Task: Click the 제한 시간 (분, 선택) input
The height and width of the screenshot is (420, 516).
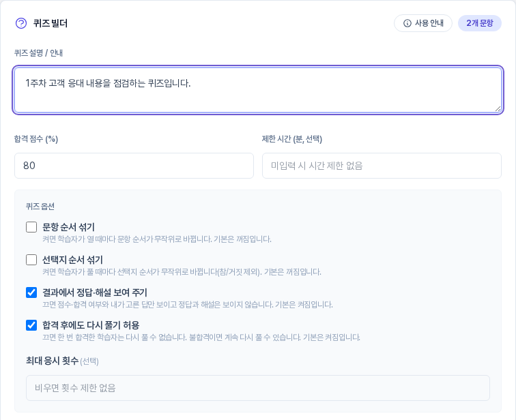Action: coord(382,166)
